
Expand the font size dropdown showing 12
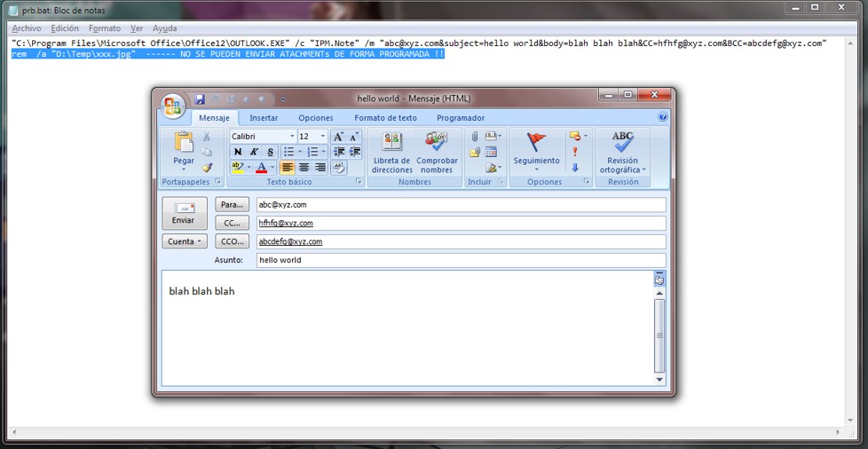(322, 137)
